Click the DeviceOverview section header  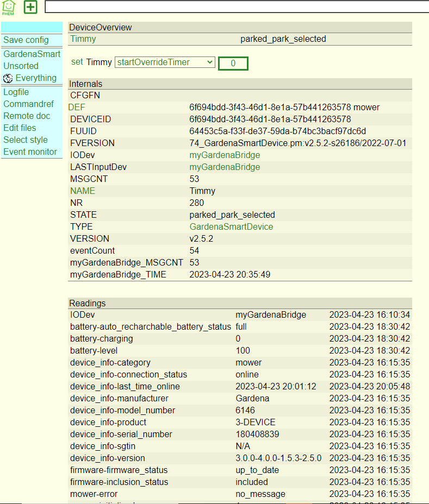(x=240, y=27)
